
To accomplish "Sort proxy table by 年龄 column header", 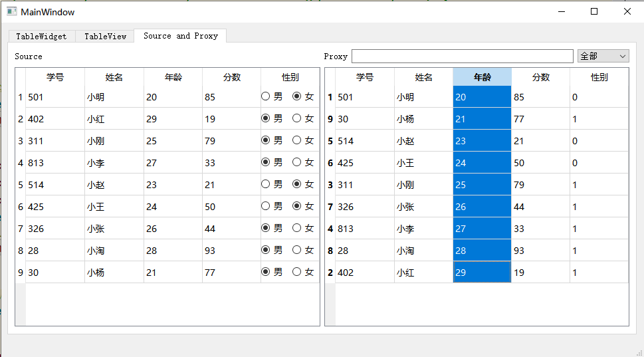I will click(x=482, y=77).
